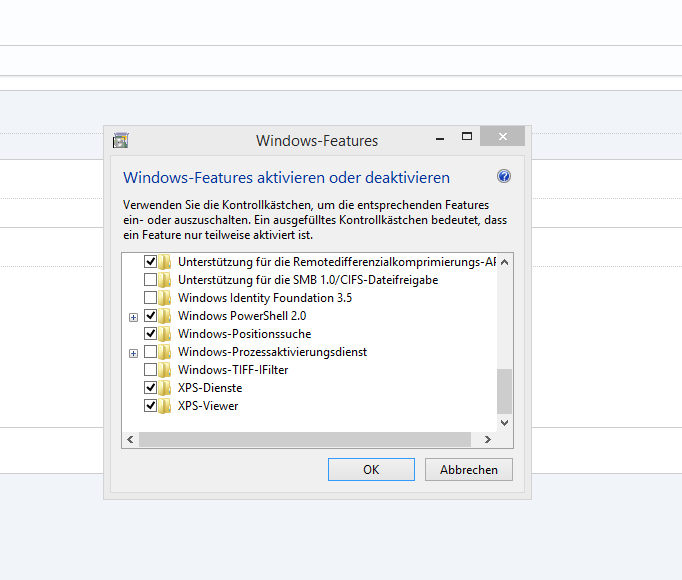
Task: Select the Windows-TIFF-IFilter label
Action: tap(233, 370)
